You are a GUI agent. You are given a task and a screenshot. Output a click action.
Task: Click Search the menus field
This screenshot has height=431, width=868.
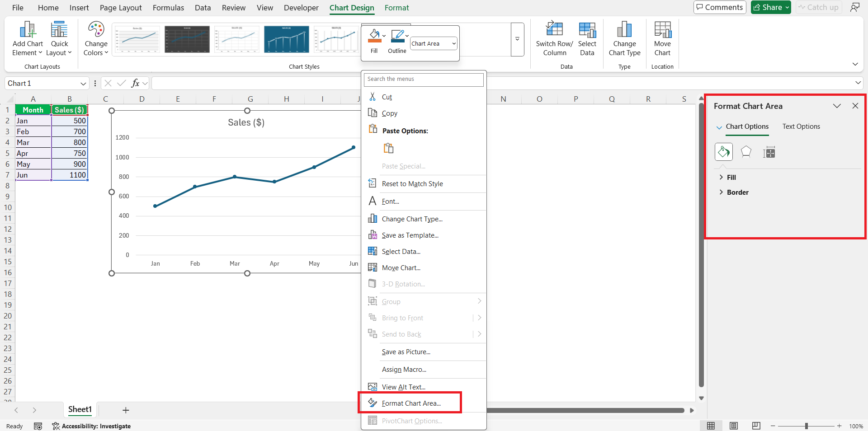pyautogui.click(x=424, y=80)
